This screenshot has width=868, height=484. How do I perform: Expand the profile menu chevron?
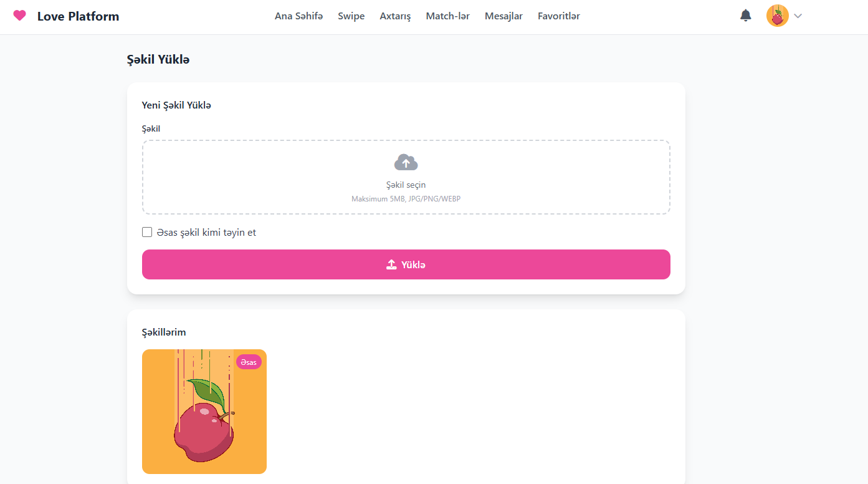[798, 16]
